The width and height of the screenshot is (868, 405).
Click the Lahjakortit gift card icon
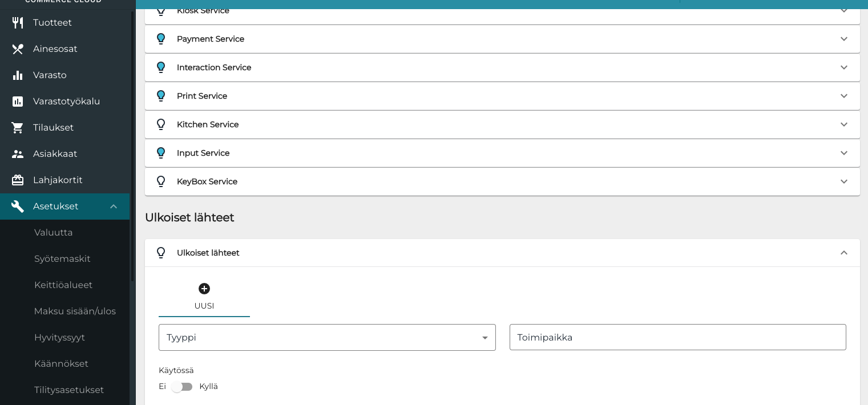[18, 180]
